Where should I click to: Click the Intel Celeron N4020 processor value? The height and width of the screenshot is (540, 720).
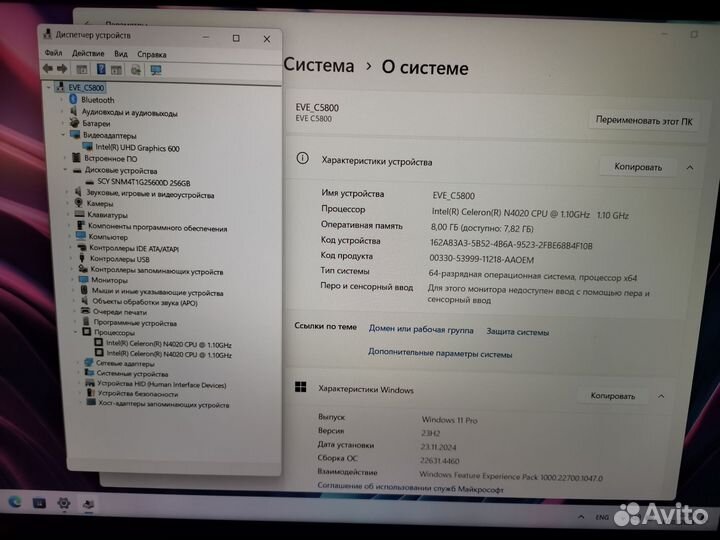point(530,214)
